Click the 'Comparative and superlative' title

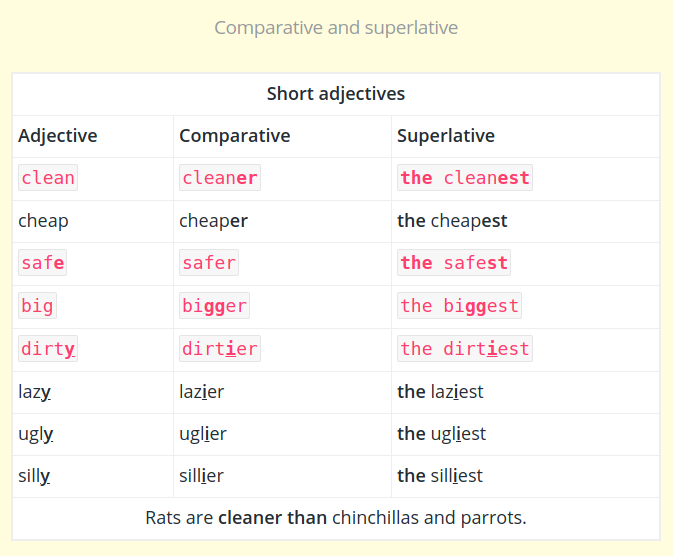[336, 27]
